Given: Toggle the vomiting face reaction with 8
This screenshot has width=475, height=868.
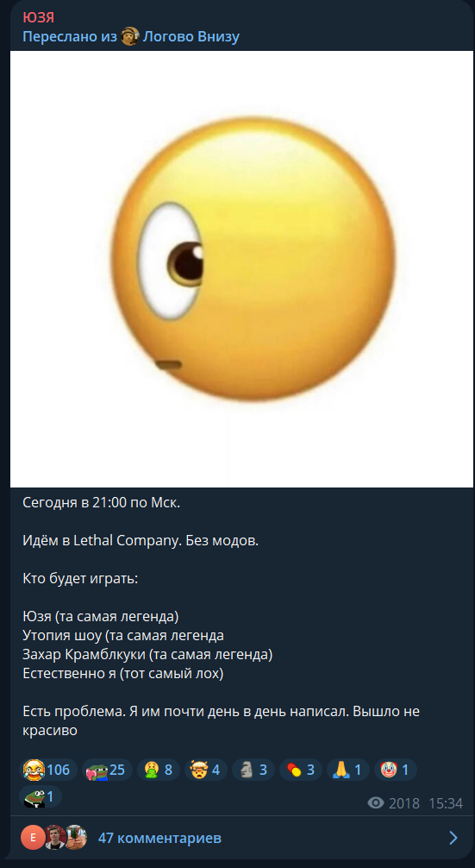Looking at the screenshot, I should pyautogui.click(x=159, y=770).
